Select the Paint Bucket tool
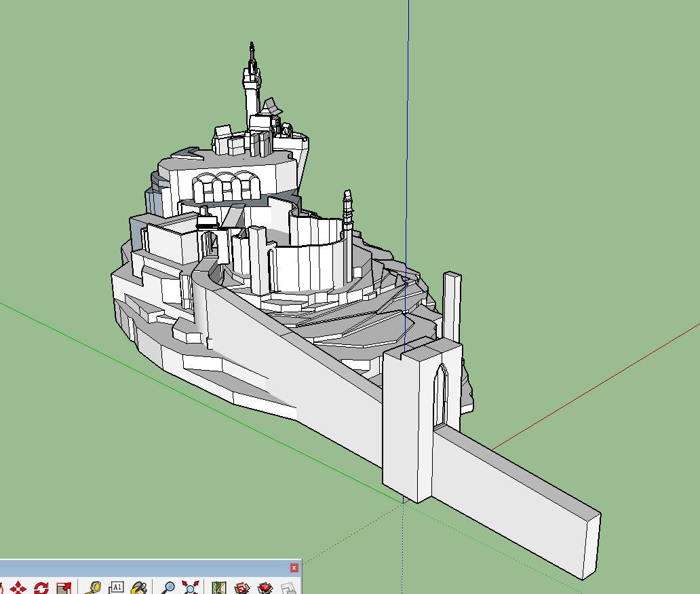The height and width of the screenshot is (594, 700). pyautogui.click(x=140, y=588)
